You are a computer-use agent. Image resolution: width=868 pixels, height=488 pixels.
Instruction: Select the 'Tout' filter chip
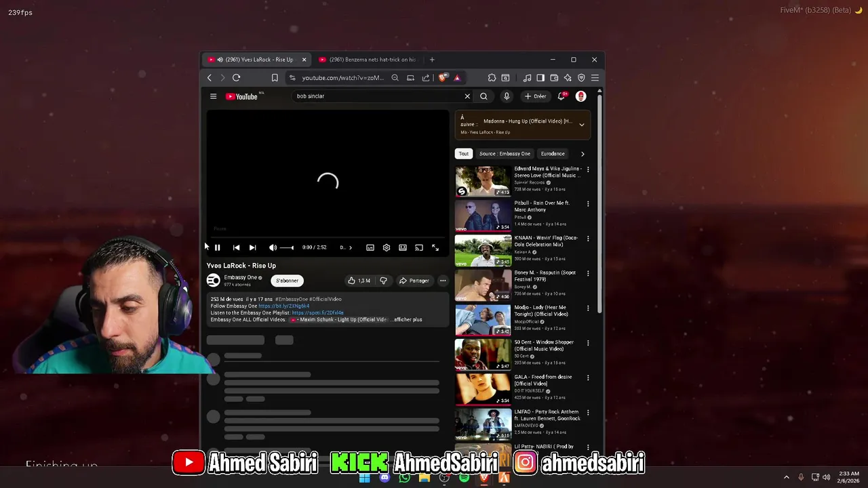463,154
